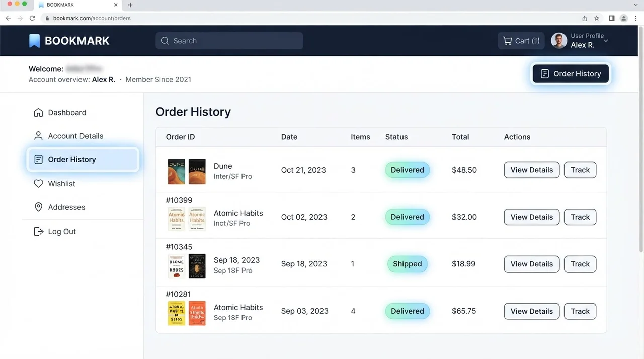This screenshot has height=359, width=644.
Task: Close the BOOKMARK browser tab
Action: [x=115, y=5]
